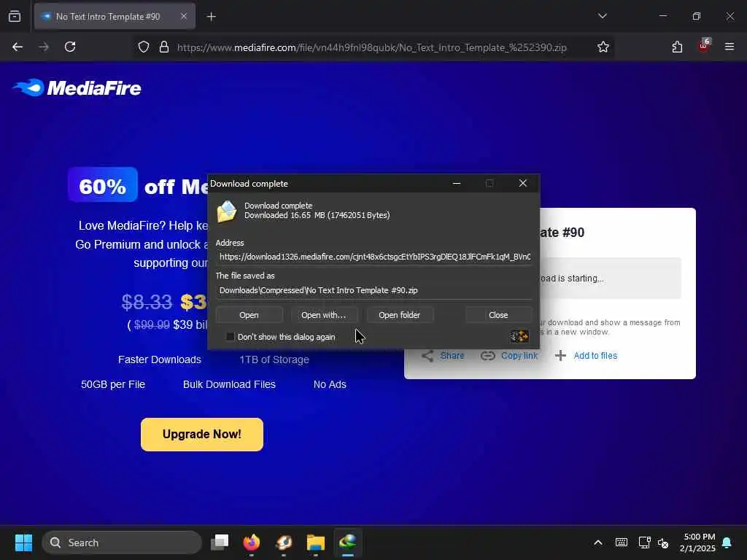Click the No Ads text

(330, 384)
